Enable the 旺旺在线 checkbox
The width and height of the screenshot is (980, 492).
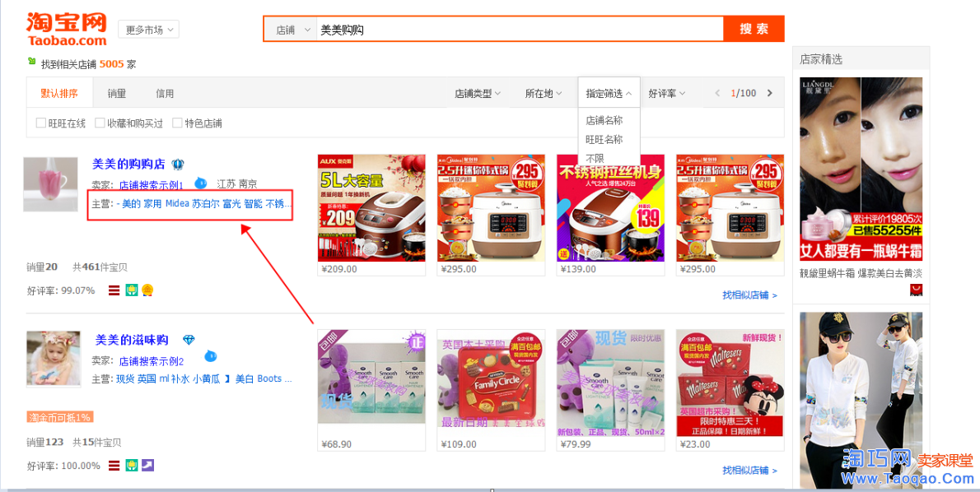pyautogui.click(x=40, y=123)
